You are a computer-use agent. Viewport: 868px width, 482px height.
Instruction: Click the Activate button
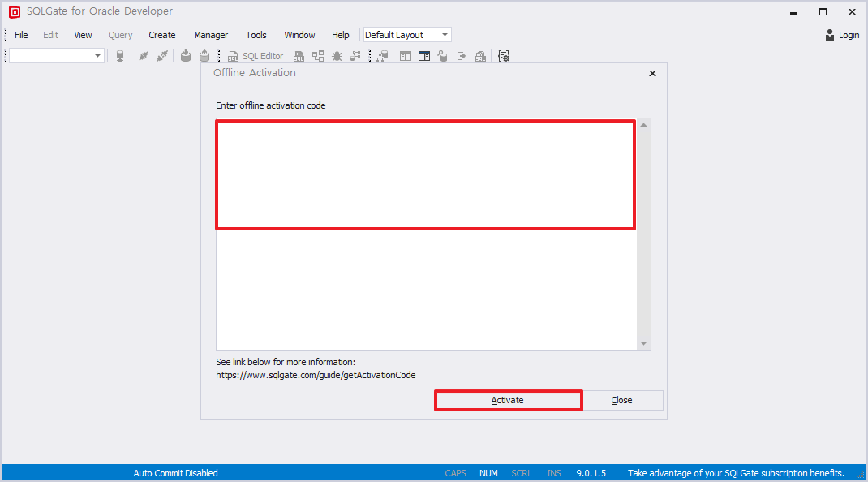point(508,401)
